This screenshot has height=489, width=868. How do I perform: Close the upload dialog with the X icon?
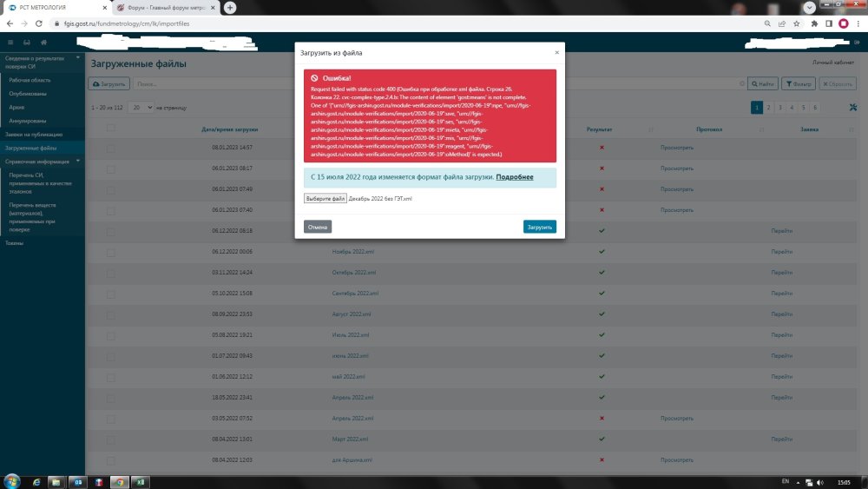point(556,52)
